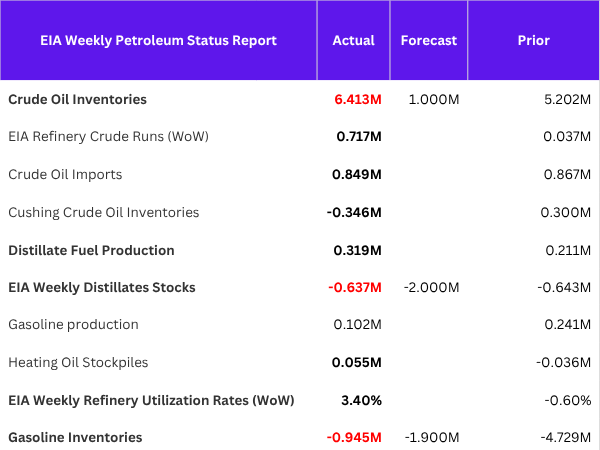Click the 'Forecast' column header

click(429, 41)
